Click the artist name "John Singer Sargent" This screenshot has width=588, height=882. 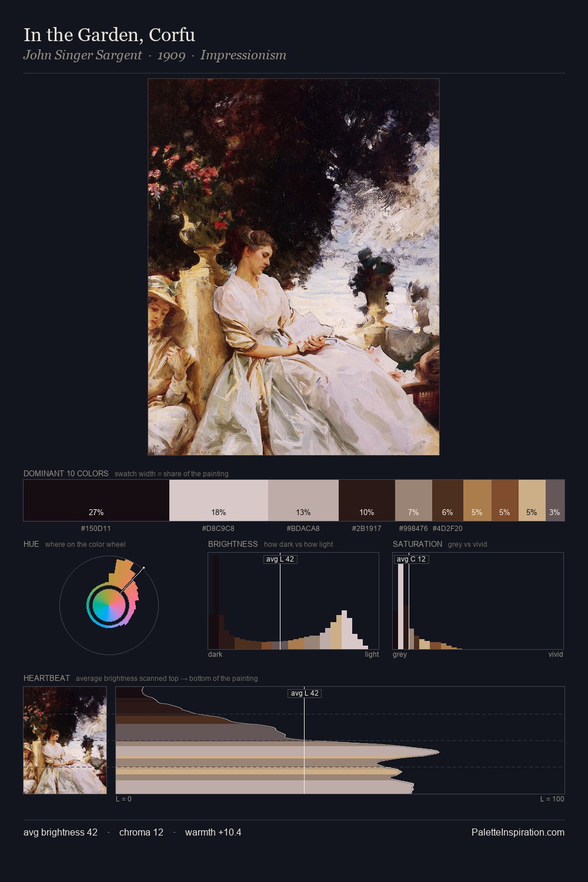point(82,55)
